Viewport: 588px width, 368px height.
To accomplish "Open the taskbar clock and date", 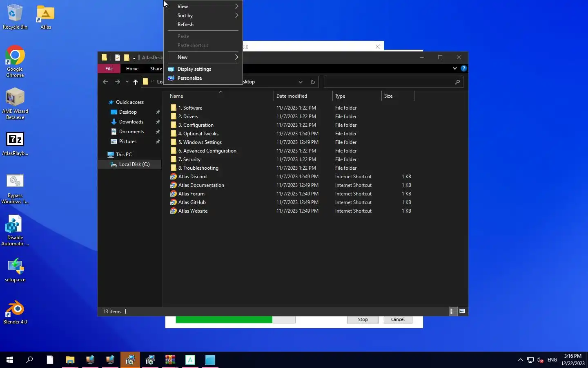I will (x=572, y=360).
